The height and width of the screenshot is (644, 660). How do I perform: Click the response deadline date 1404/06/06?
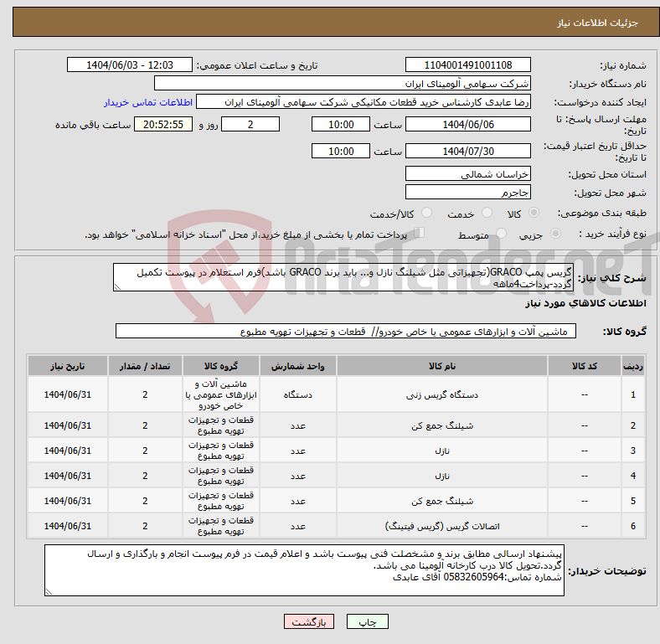pos(467,124)
